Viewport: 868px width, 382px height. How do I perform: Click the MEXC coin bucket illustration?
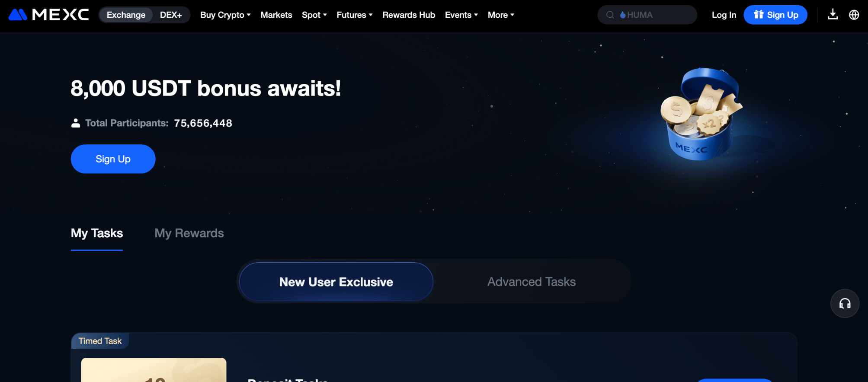pyautogui.click(x=701, y=115)
